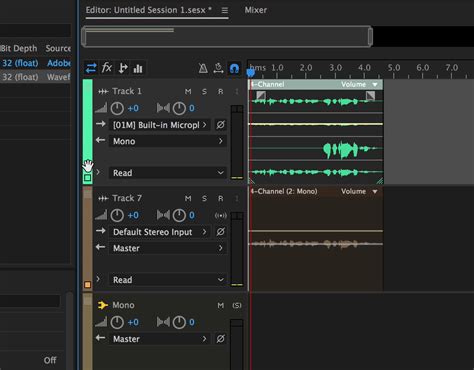Viewport: 474px width, 370px height.
Task: Mute Track 1
Action: pyautogui.click(x=188, y=91)
